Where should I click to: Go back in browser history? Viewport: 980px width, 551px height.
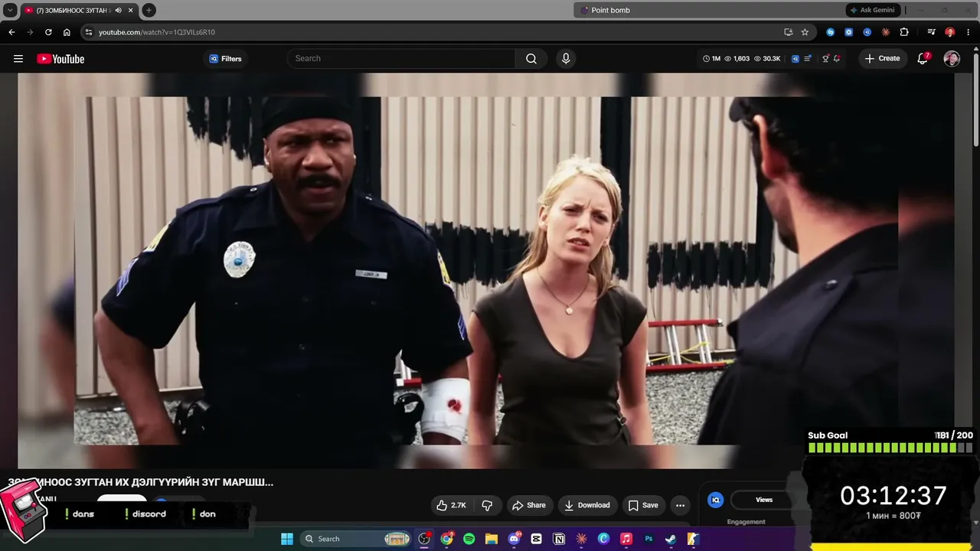click(x=11, y=32)
